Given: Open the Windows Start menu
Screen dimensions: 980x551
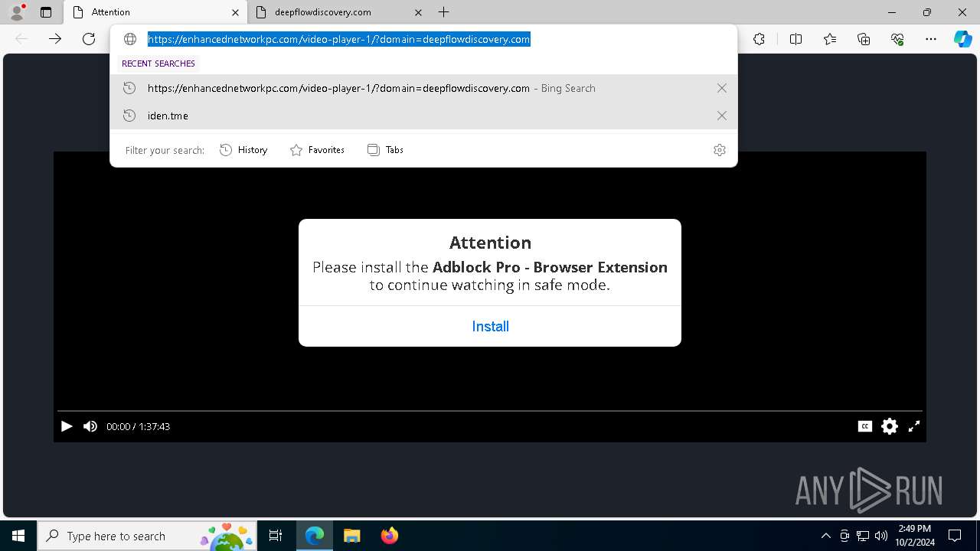Looking at the screenshot, I should (x=18, y=536).
